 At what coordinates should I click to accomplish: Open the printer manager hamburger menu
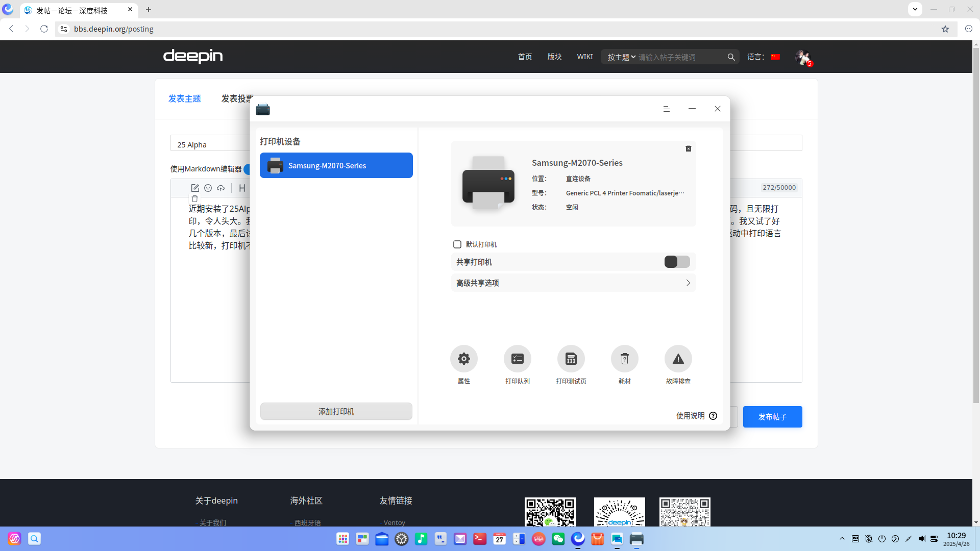tap(666, 109)
